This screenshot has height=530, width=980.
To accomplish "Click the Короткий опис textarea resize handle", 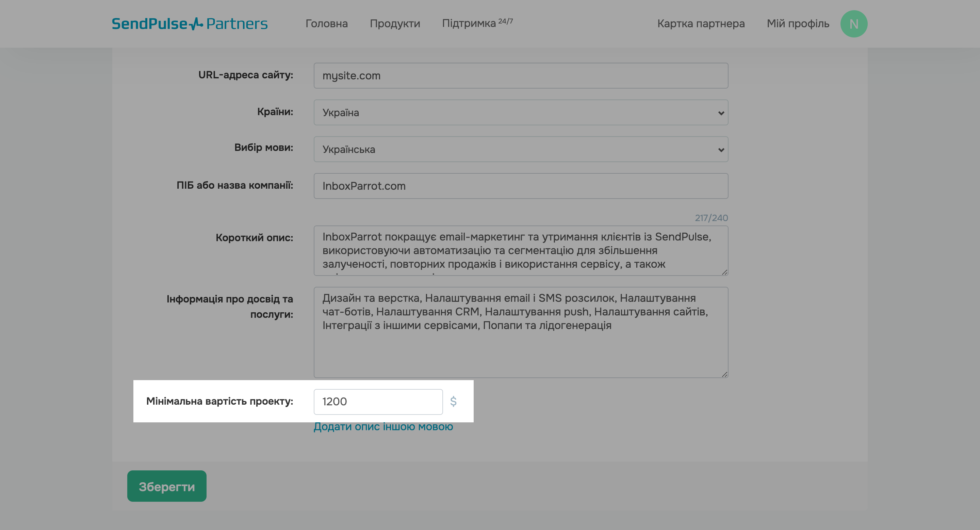I will 724,272.
